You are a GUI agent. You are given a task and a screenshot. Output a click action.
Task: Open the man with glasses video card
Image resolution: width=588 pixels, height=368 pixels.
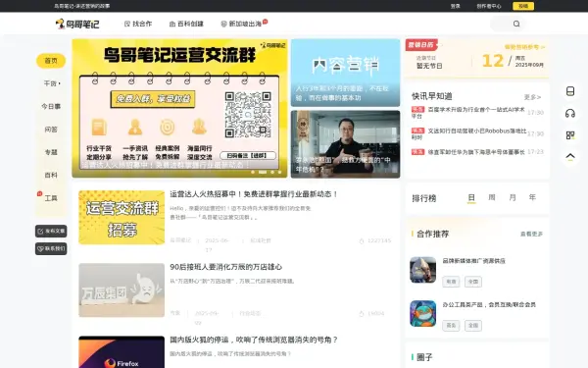pos(345,144)
